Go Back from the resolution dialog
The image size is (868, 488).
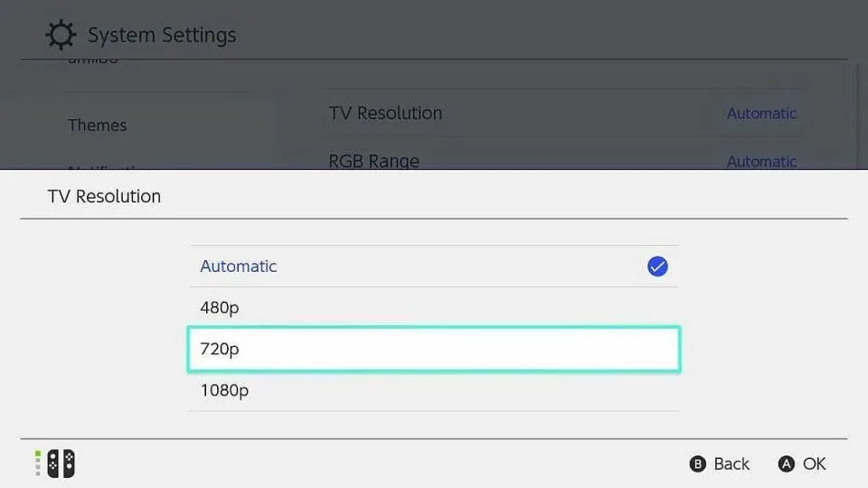tap(720, 464)
